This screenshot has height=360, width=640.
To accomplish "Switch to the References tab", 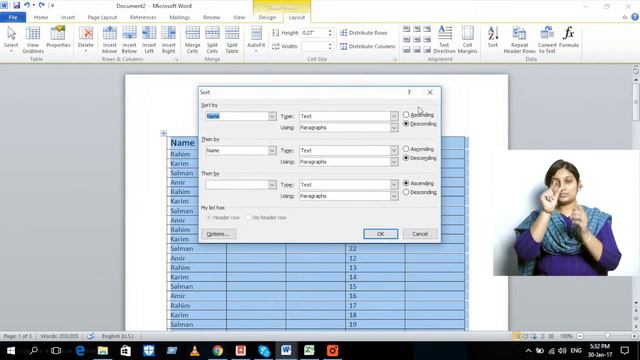I will coord(143,17).
